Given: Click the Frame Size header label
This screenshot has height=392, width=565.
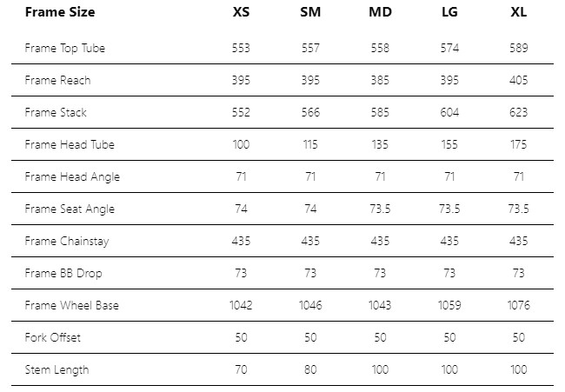Looking at the screenshot, I should tap(60, 12).
